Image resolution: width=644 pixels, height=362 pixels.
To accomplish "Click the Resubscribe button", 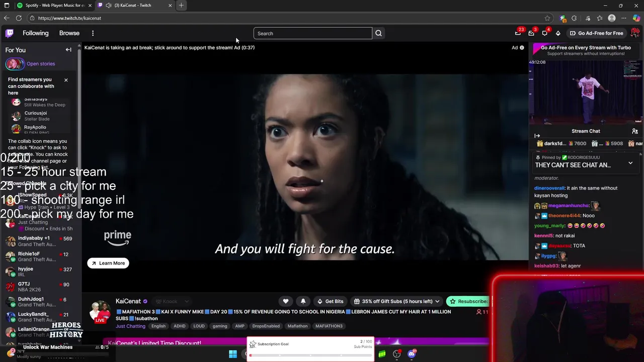I will tap(468, 301).
